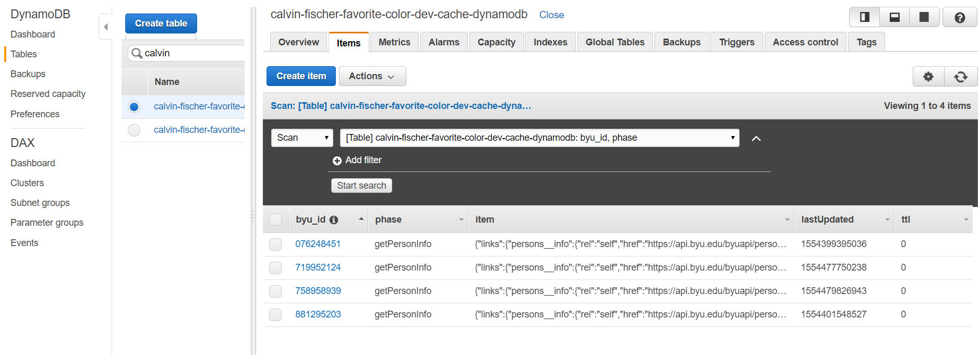980x355 pixels.
Task: Check the row for byu_id 881295203
Action: (x=275, y=314)
